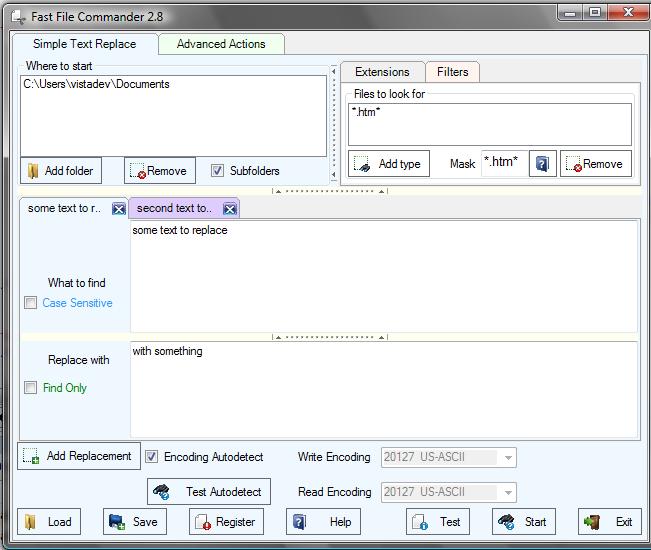Enable Case Sensitive checkbox
The width and height of the screenshot is (651, 550).
30,303
